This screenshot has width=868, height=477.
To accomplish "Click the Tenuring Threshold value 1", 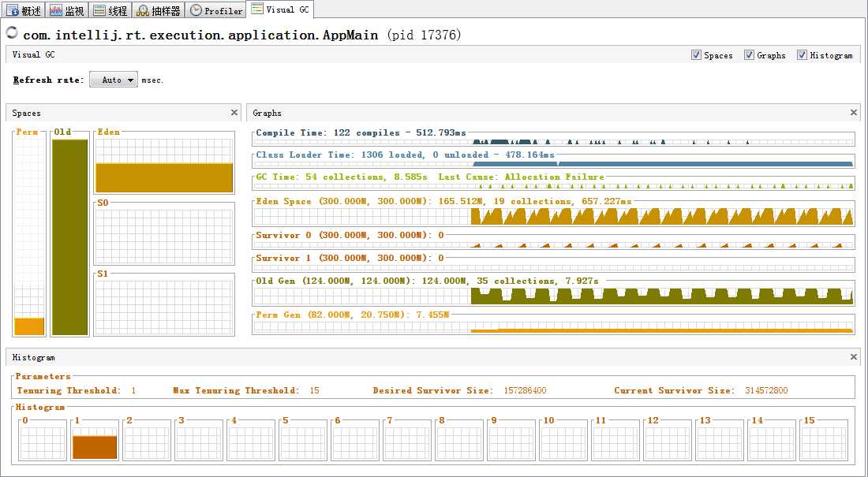I will [x=133, y=391].
